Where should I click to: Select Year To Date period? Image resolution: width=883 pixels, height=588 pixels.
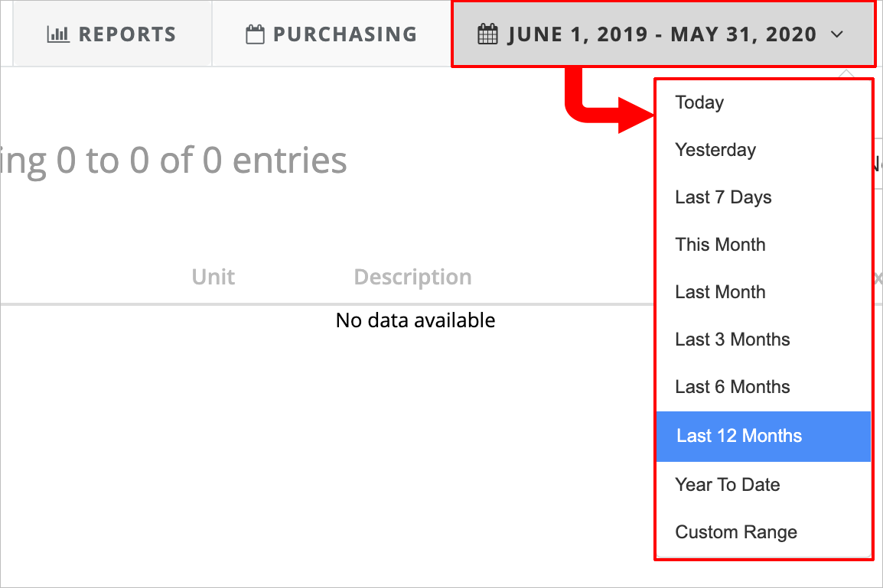click(x=727, y=484)
